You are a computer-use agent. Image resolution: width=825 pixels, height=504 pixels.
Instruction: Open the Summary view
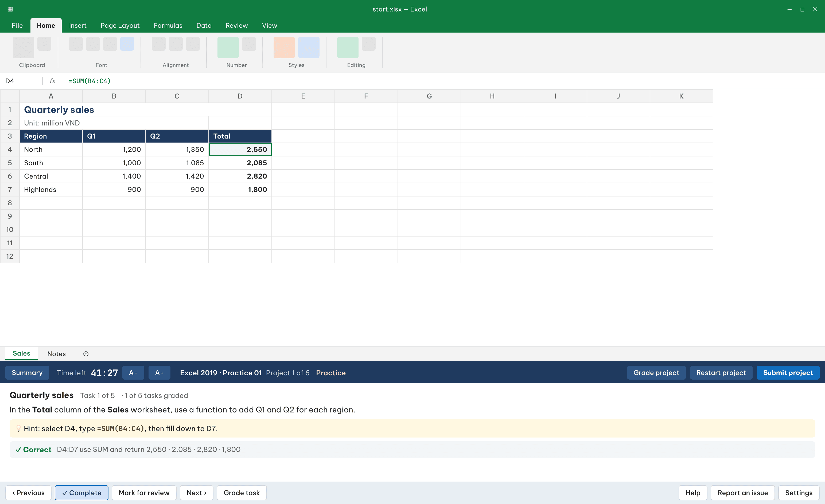click(x=27, y=372)
